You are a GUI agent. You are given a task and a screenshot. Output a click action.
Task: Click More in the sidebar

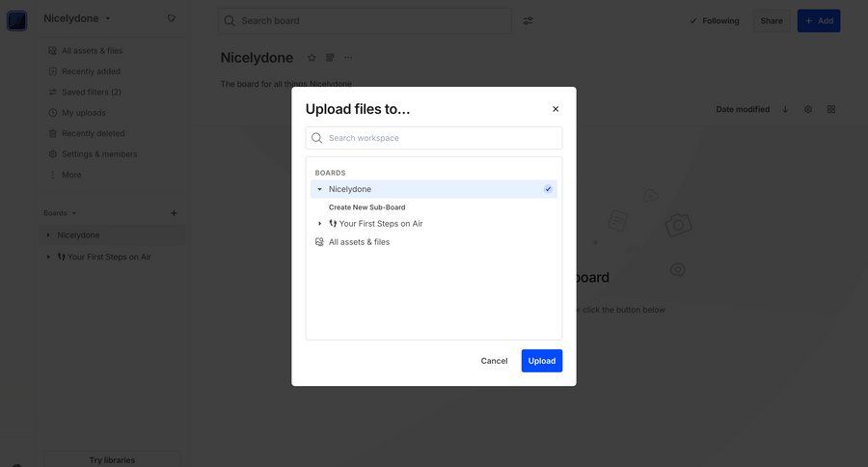click(x=71, y=175)
